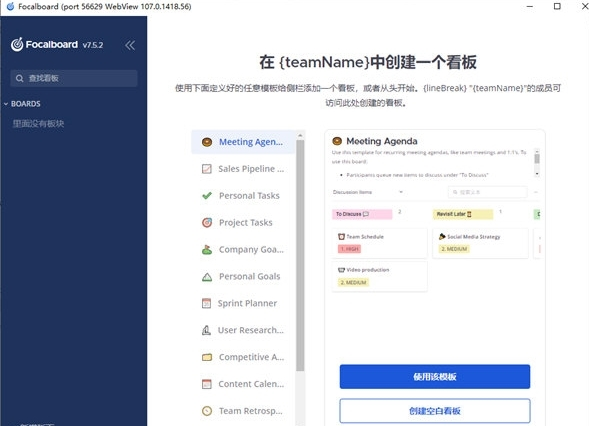The image size is (589, 426).
Task: Click the Focalboard app icon in title bar
Action: point(11,6)
